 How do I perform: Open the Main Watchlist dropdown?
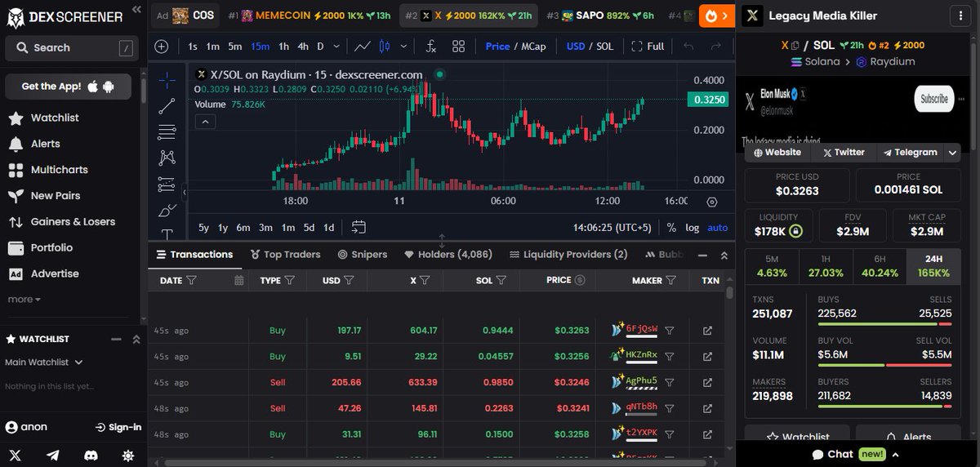pos(43,362)
